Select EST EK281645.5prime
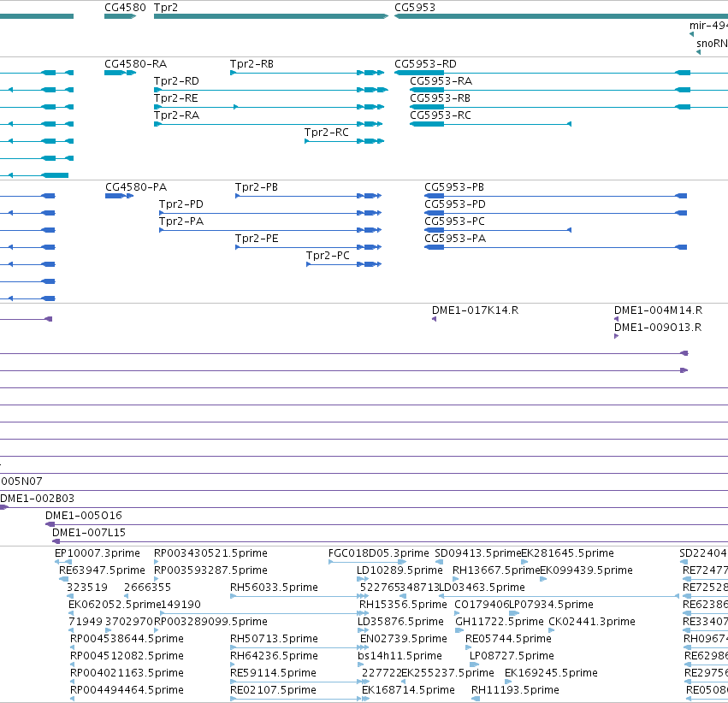 (x=567, y=553)
